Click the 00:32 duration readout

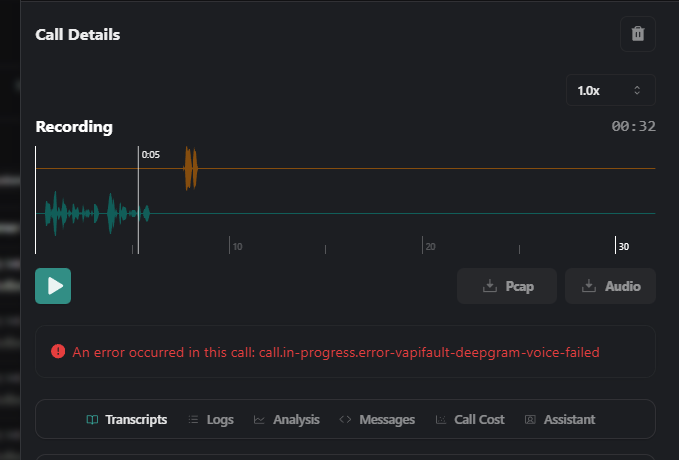coord(633,127)
